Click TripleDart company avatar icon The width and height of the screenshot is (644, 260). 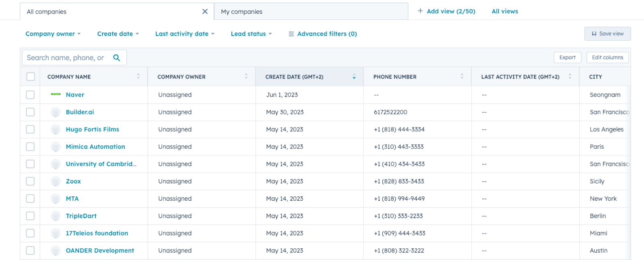pos(56,216)
